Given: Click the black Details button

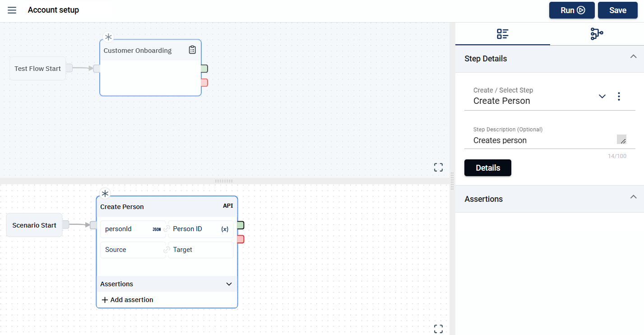Looking at the screenshot, I should pyautogui.click(x=488, y=167).
